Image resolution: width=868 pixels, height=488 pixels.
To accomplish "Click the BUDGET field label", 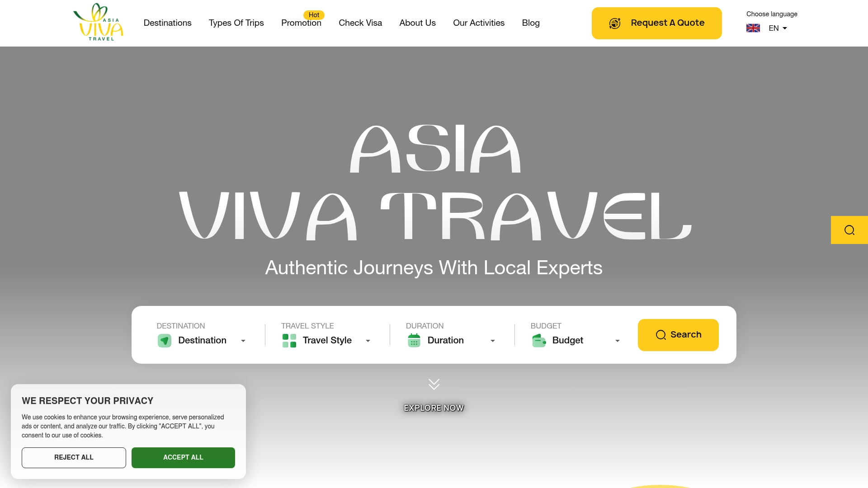I will click(546, 326).
